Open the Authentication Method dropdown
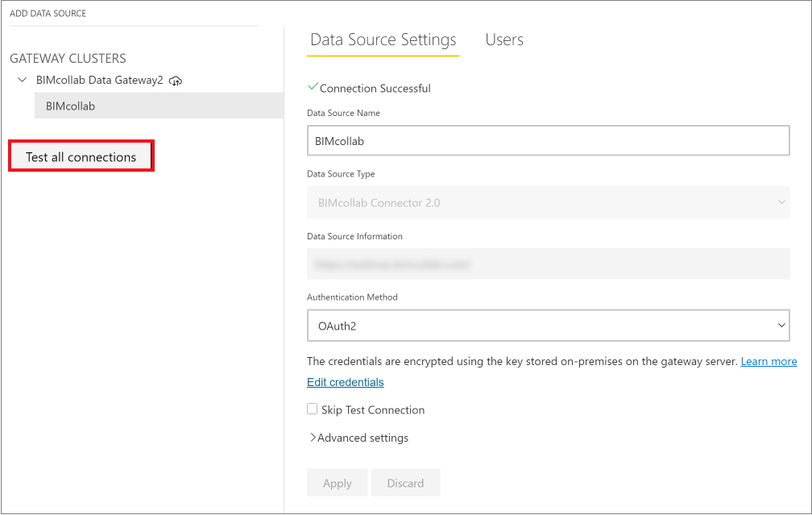Viewport: 812px width, 515px height. [549, 326]
